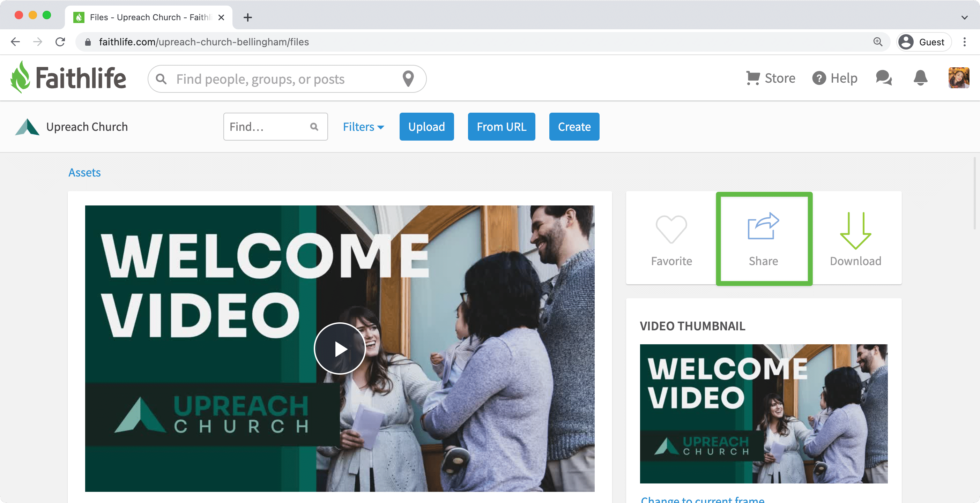Click the location pin icon in search
This screenshot has width=980, height=503.
(408, 79)
